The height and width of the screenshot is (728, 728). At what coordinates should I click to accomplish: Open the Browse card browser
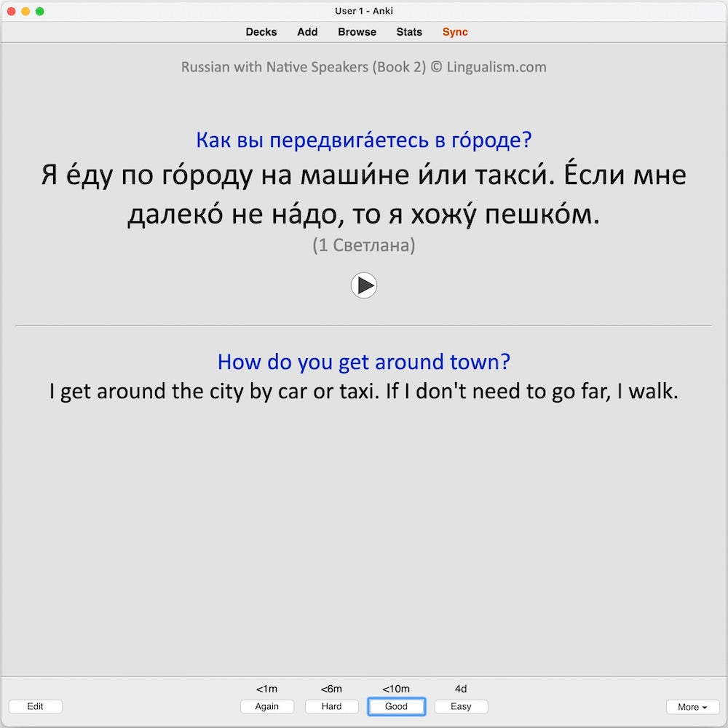point(357,32)
